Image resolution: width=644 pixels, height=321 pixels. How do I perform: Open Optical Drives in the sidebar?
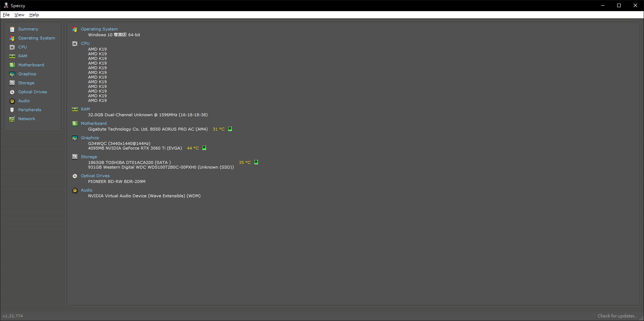pyautogui.click(x=33, y=92)
